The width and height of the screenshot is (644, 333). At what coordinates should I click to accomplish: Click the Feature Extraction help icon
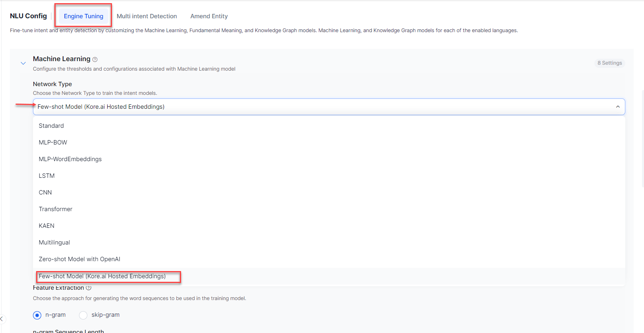point(89,288)
